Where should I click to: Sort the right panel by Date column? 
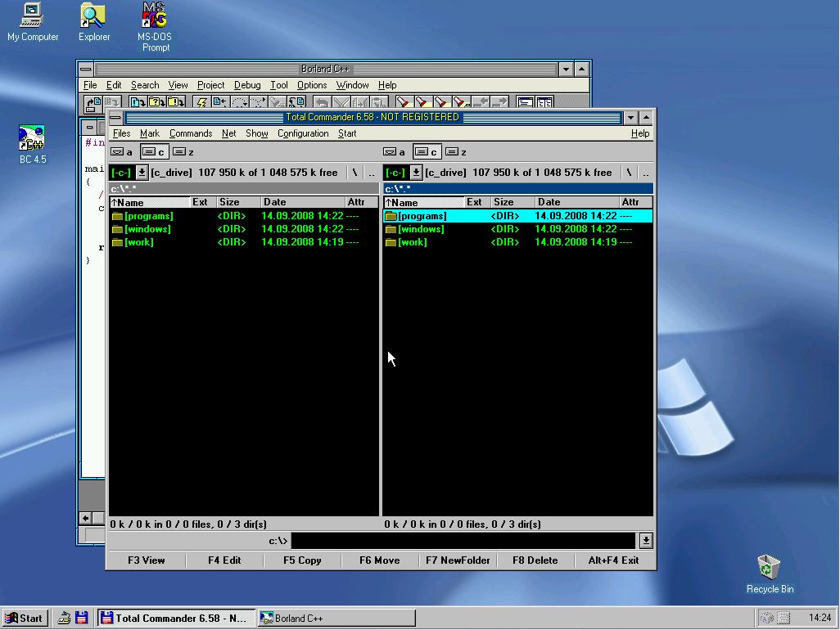[x=577, y=202]
